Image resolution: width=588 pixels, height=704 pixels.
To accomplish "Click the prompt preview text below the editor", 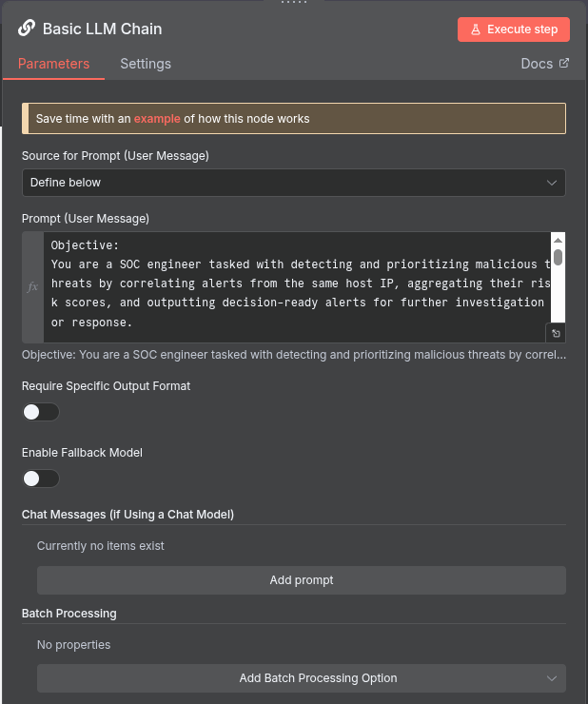I will tap(293, 355).
